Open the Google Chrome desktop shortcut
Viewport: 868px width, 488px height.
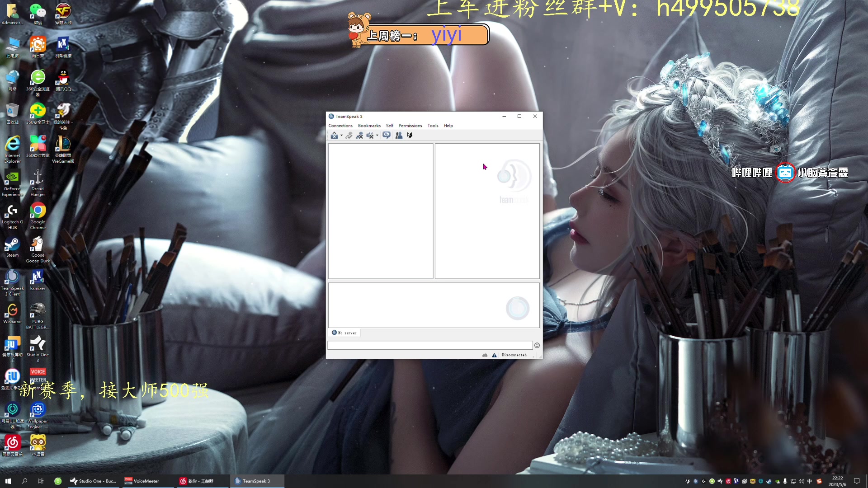tap(38, 216)
